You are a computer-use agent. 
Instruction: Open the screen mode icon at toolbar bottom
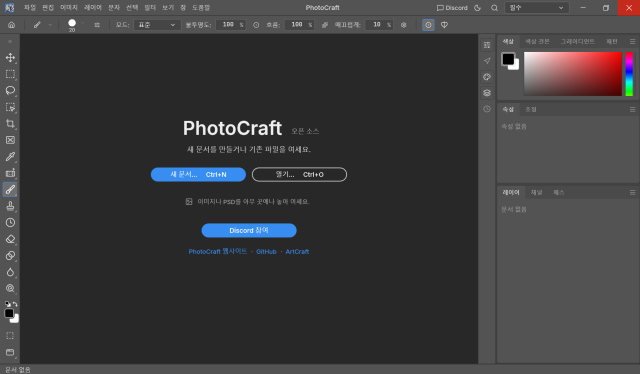click(x=10, y=352)
